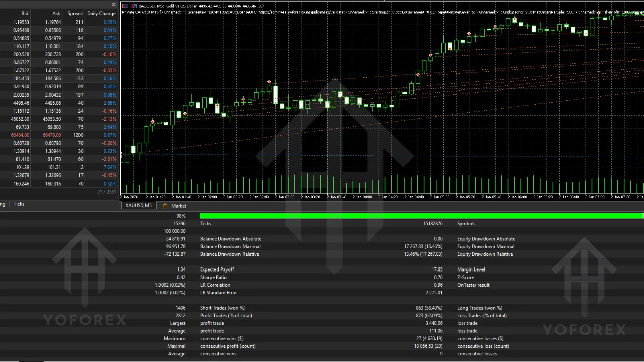Sort by the Daily Change column header
The image size is (644, 362).
101,13
